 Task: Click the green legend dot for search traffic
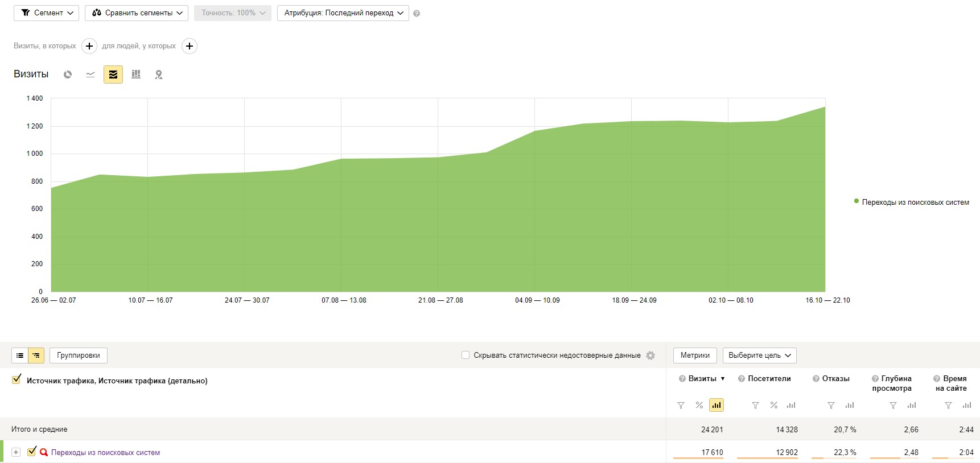857,201
